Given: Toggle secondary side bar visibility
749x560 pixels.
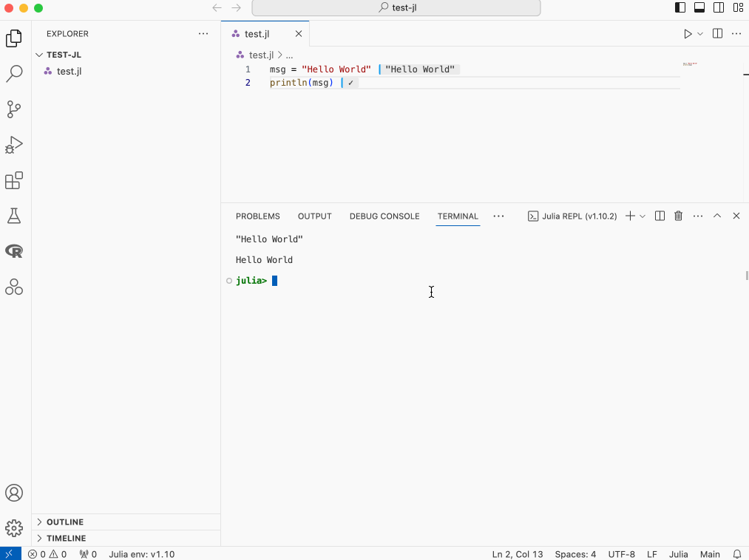Looking at the screenshot, I should tap(718, 8).
